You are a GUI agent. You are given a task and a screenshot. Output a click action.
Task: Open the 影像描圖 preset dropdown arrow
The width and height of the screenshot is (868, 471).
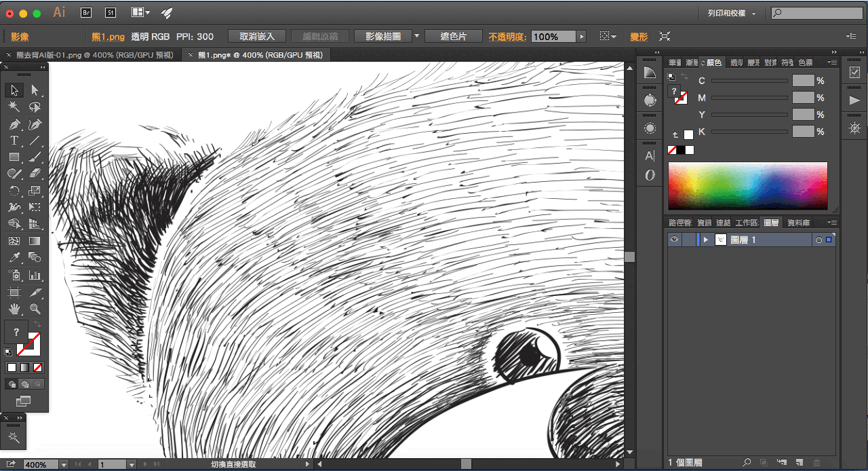416,37
